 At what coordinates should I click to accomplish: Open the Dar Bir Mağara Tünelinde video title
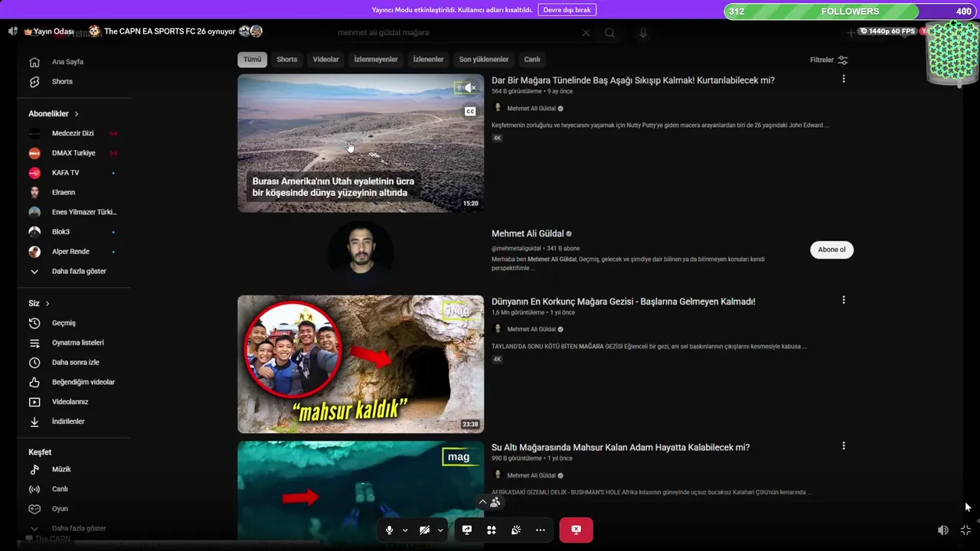[633, 80]
